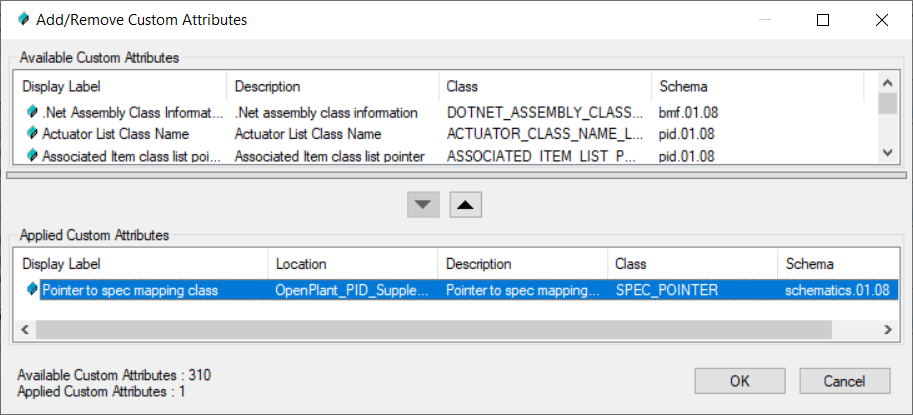
Task: Click the applied list horizontal scrollbar right arrow
Action: (x=888, y=329)
